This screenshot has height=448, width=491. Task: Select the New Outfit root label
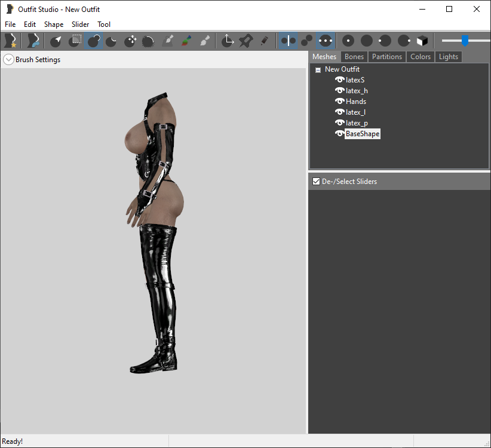(342, 69)
